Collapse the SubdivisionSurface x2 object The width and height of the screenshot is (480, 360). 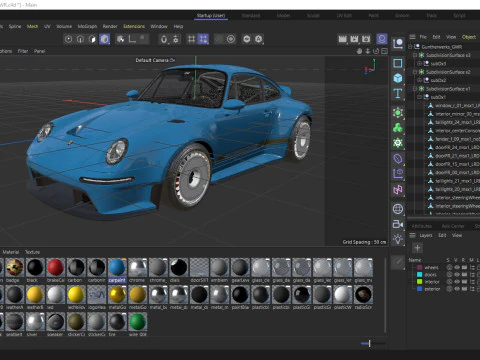(x=415, y=72)
